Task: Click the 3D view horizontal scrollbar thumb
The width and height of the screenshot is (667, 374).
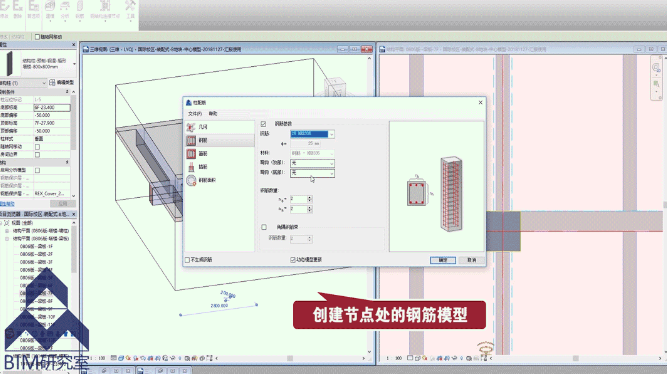Action: [x=290, y=358]
